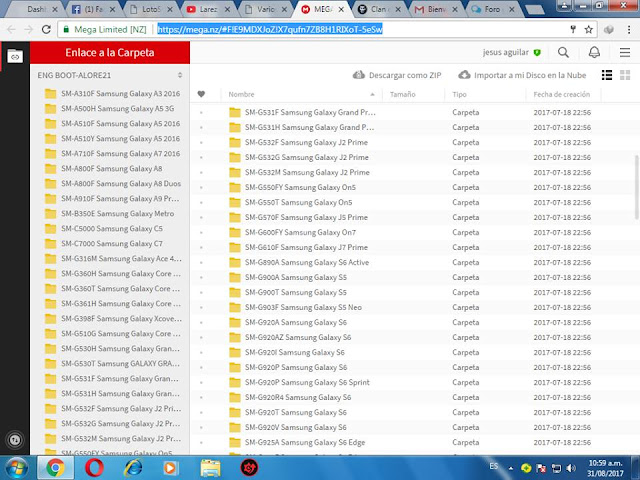Select SM-G920P Samsung Galaxy S6 Sprint row

coord(412,382)
